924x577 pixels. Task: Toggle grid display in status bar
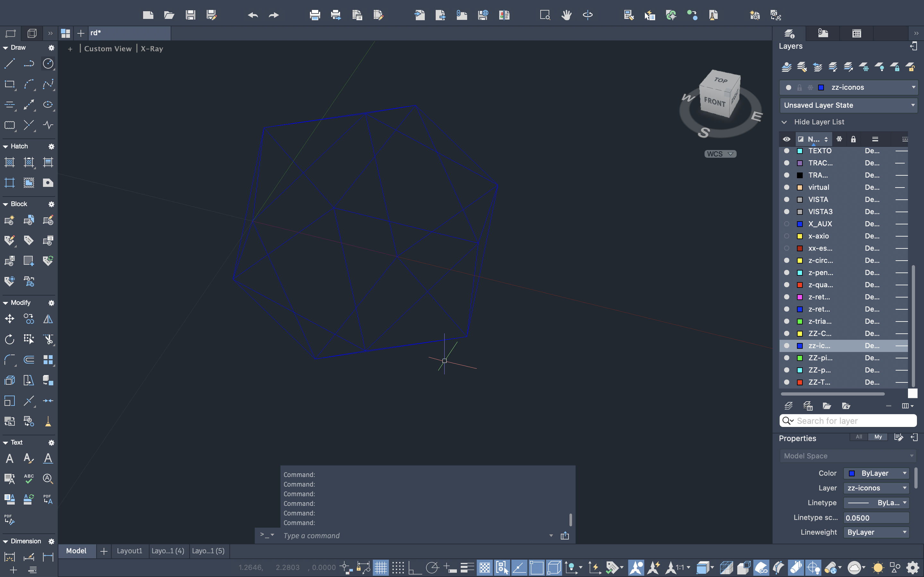[x=380, y=568]
